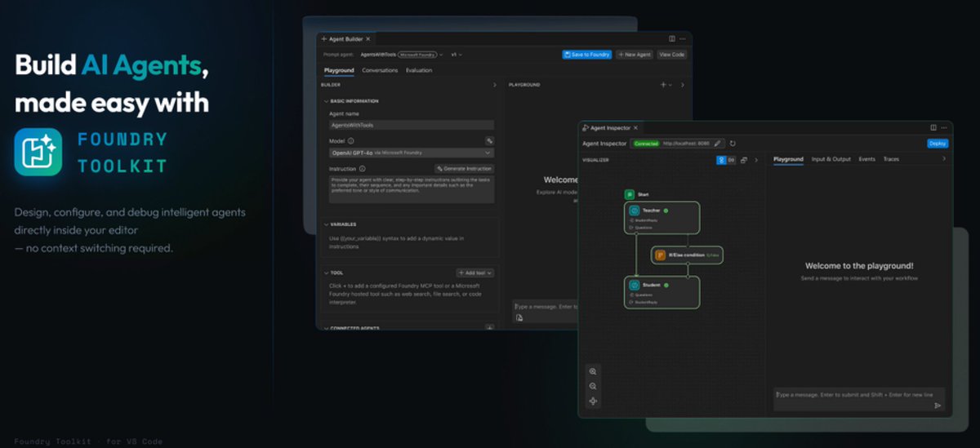
Task: Click the Instruction info icon
Action: coord(362,168)
